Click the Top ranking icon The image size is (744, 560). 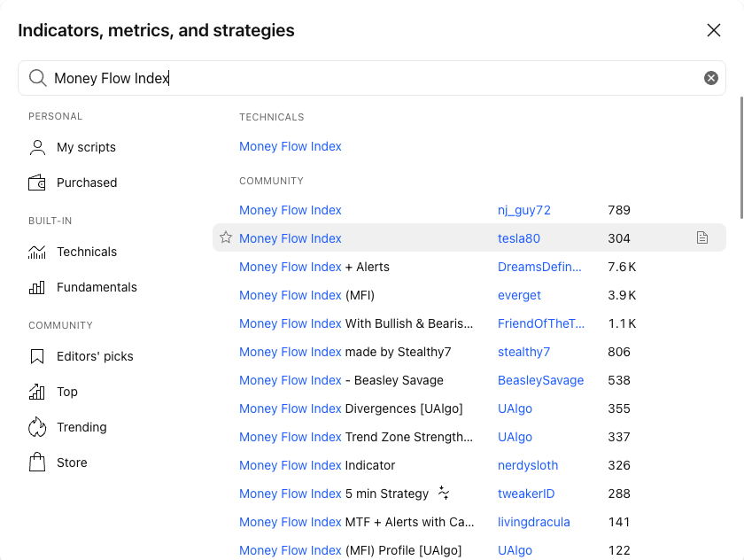(x=37, y=392)
